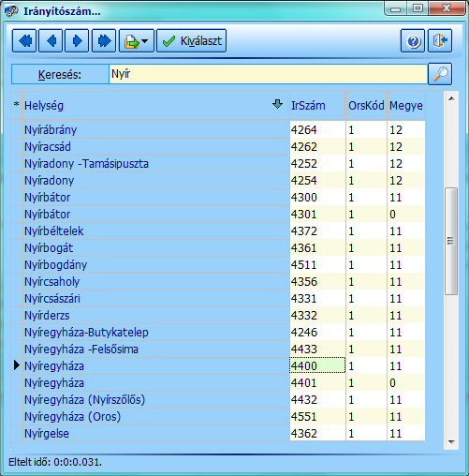Click the export/print icon in toolbar
469x476 pixels.
(x=131, y=41)
